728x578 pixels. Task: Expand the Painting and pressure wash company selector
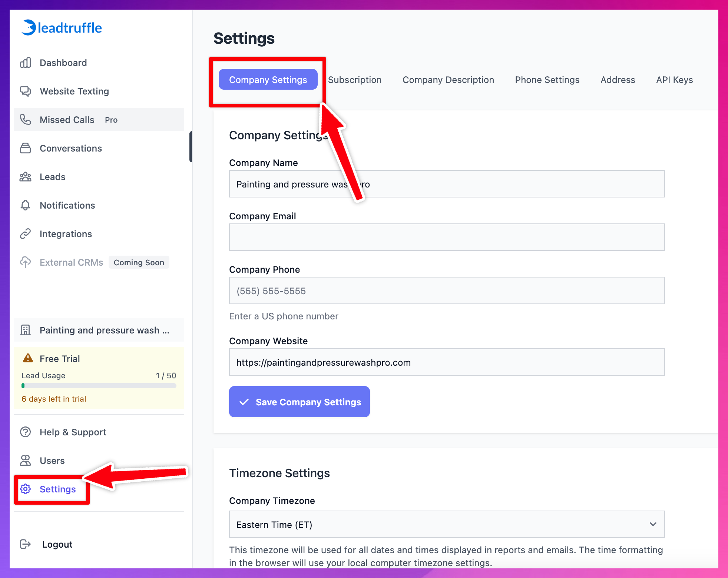tap(99, 330)
